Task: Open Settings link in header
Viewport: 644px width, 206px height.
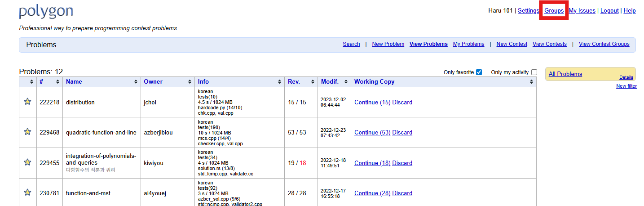Action: point(529,11)
